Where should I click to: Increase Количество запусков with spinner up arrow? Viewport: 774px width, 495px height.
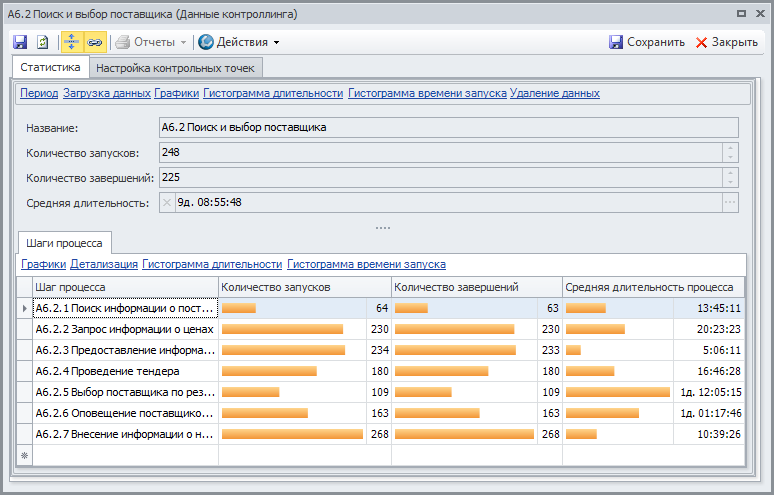(x=730, y=148)
